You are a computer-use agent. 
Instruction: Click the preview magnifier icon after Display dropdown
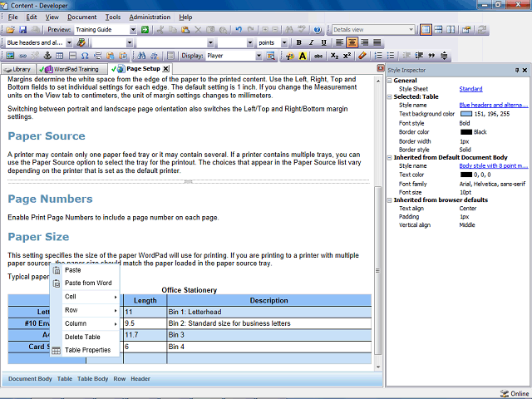pos(271,56)
